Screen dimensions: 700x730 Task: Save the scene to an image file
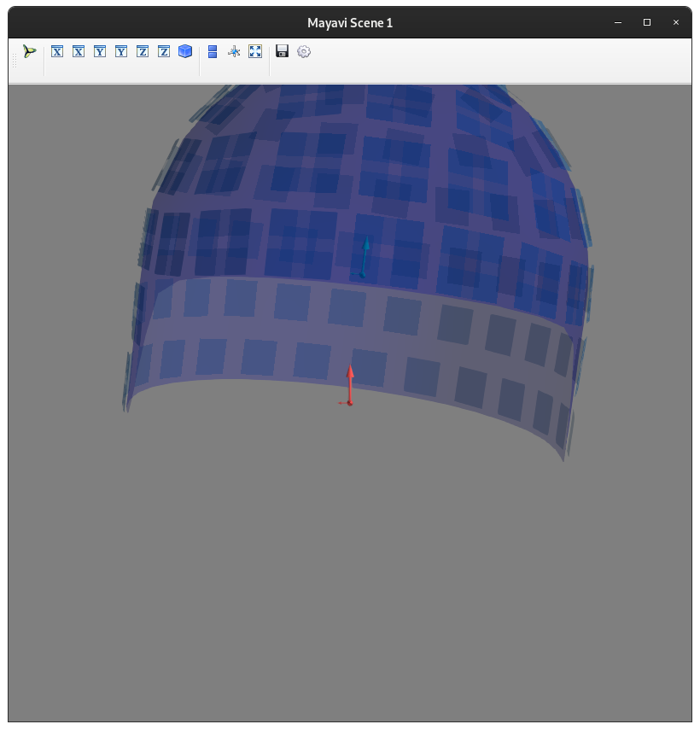tap(282, 51)
